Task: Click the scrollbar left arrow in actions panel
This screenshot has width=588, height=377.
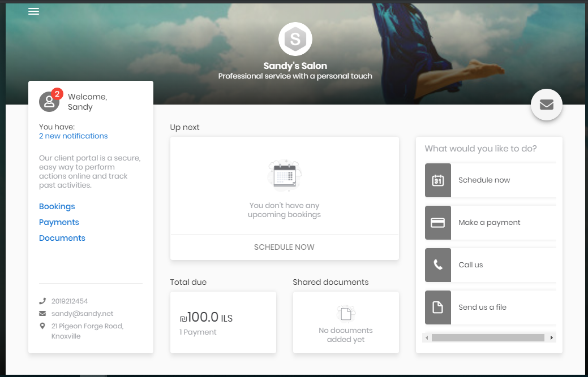Action: click(x=427, y=337)
